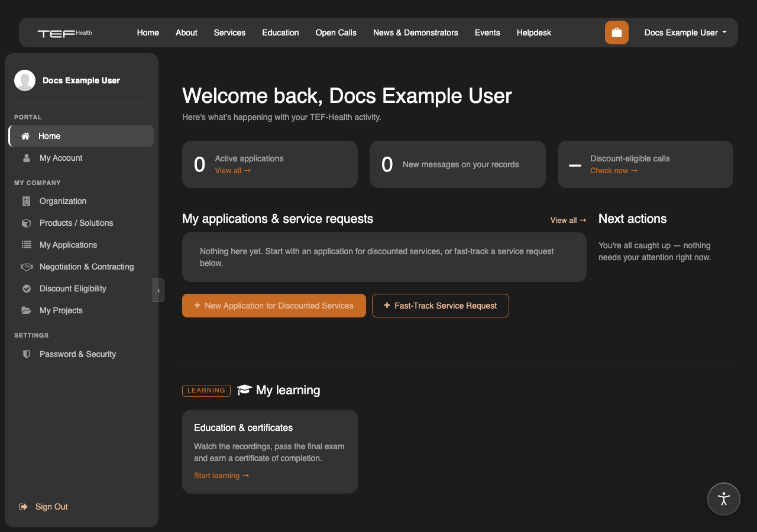Open the orange briefcase icon button
Image resolution: width=757 pixels, height=532 pixels.
(x=617, y=33)
